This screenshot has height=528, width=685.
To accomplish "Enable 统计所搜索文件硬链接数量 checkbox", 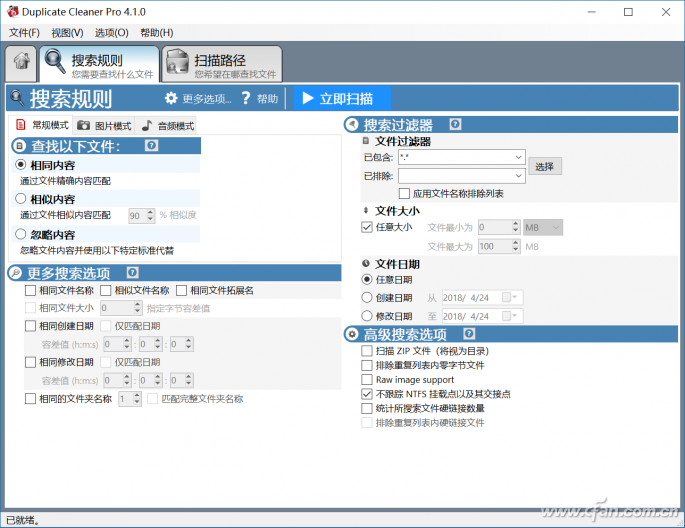I will coord(367,408).
